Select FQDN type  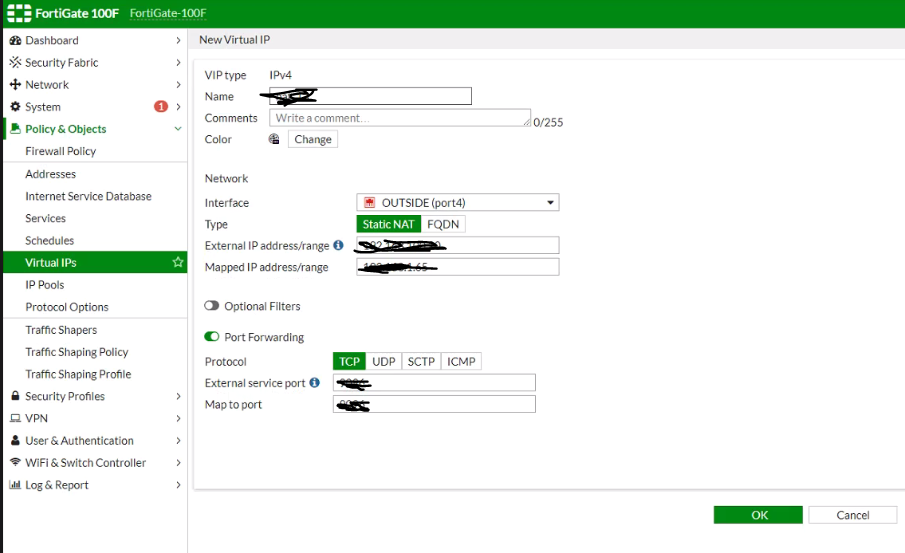pyautogui.click(x=443, y=224)
